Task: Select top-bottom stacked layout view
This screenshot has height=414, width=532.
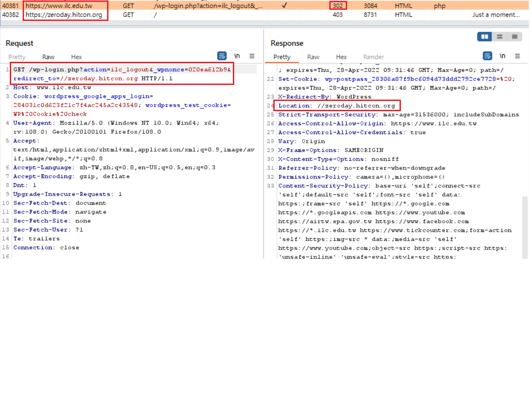Action: (x=500, y=36)
